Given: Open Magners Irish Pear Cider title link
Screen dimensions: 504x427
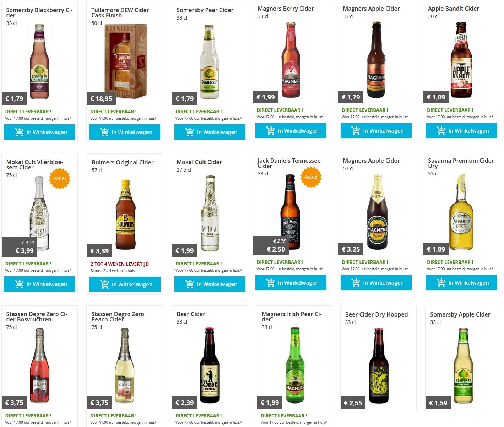Looking at the screenshot, I should (292, 317).
